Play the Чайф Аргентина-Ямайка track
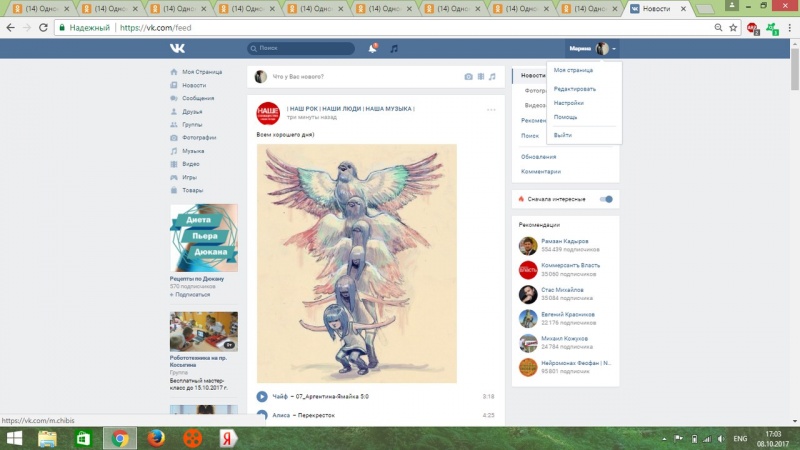This screenshot has width=800, height=450. pyautogui.click(x=262, y=396)
